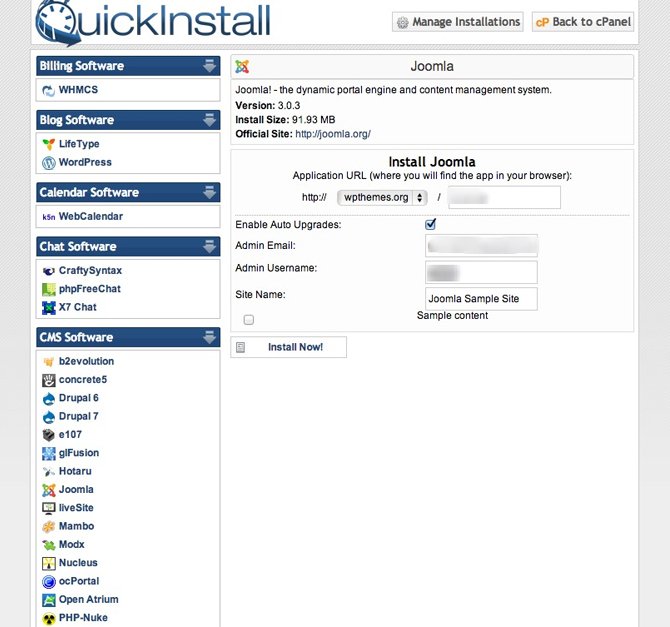Open the wpthemes.org domain dropdown
The width and height of the screenshot is (670, 627).
(382, 197)
